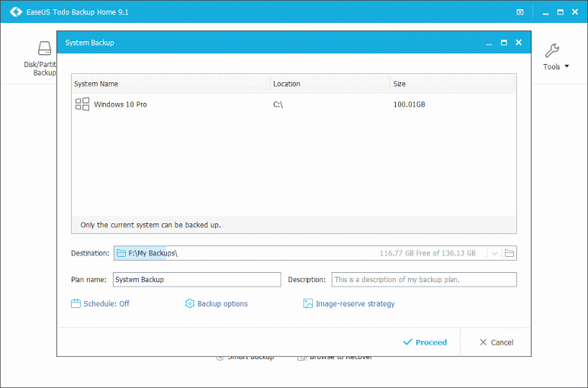Click the destination folder icon for F:\My Backups\
588x388 pixels.
(120, 253)
